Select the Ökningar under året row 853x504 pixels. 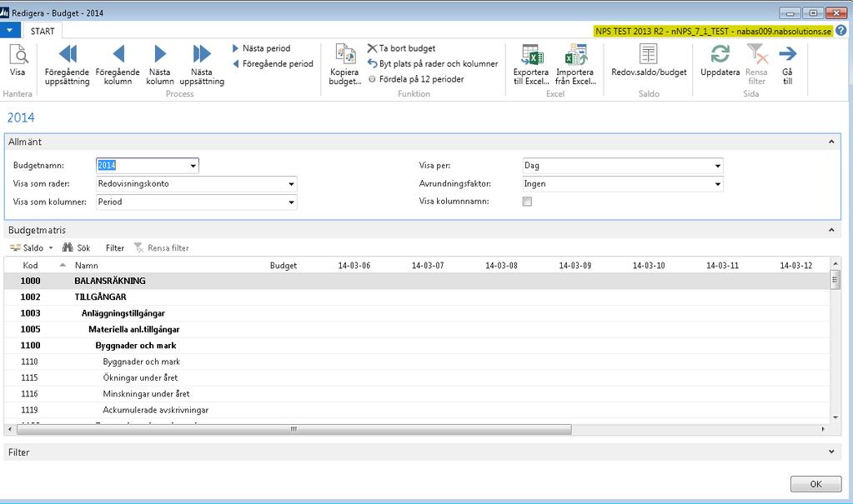(417, 378)
